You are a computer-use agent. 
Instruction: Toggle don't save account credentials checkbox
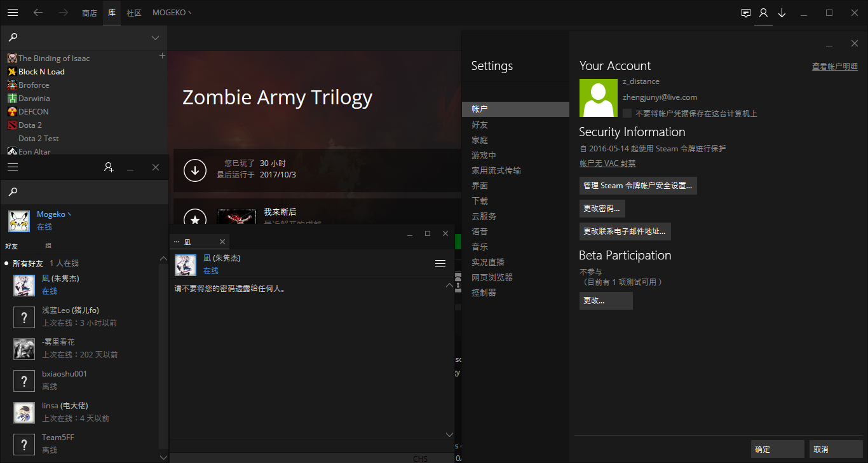[627, 113]
